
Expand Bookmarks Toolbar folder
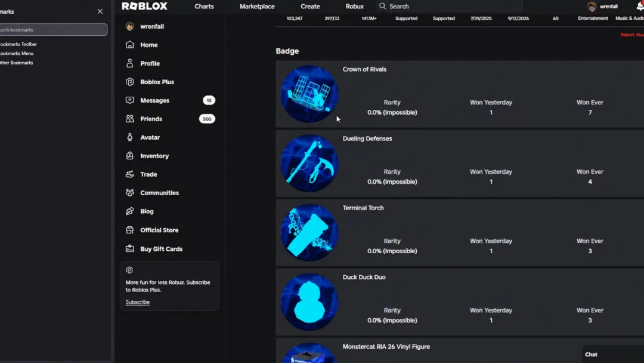click(18, 44)
